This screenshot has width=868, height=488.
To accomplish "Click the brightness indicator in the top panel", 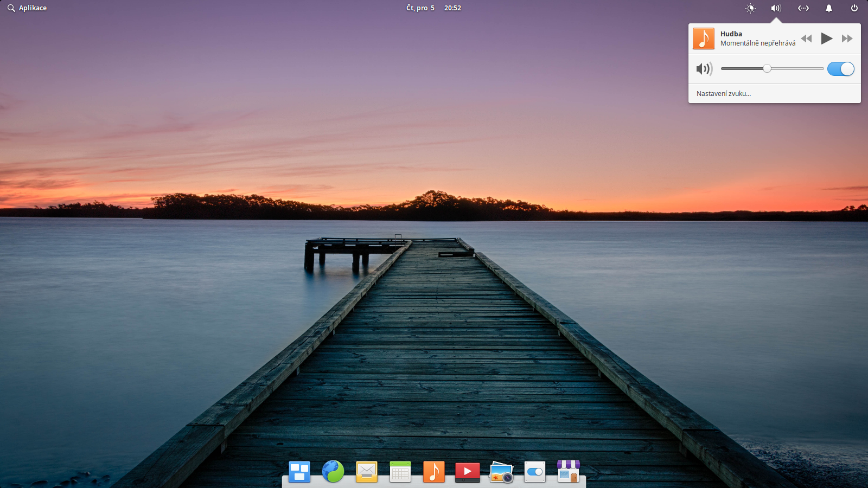I will 751,8.
